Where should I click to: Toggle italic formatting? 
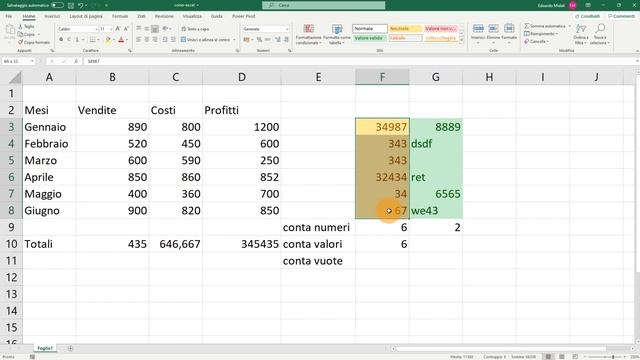click(69, 40)
